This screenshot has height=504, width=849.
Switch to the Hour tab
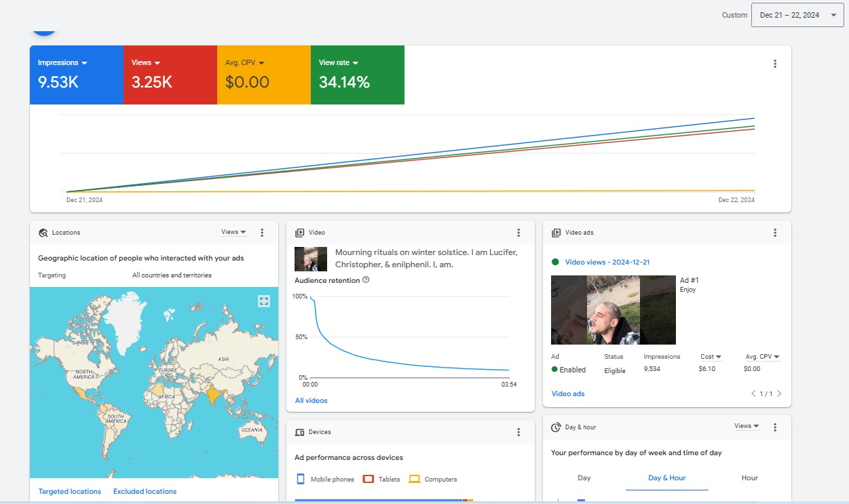(749, 478)
